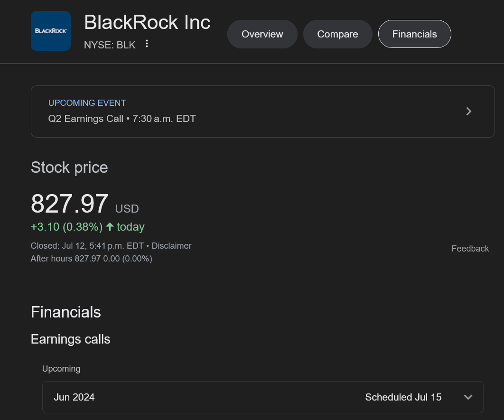
Task: Select the Financials tab
Action: (415, 34)
